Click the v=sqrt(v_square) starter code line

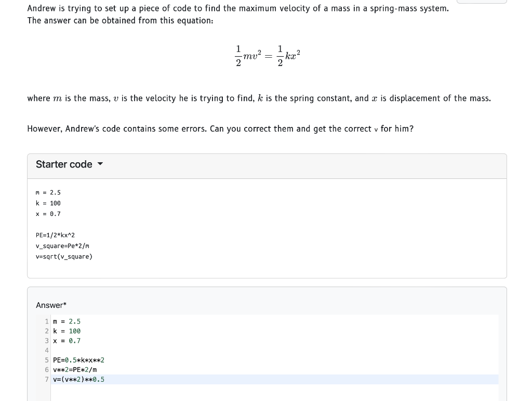pyautogui.click(x=64, y=256)
